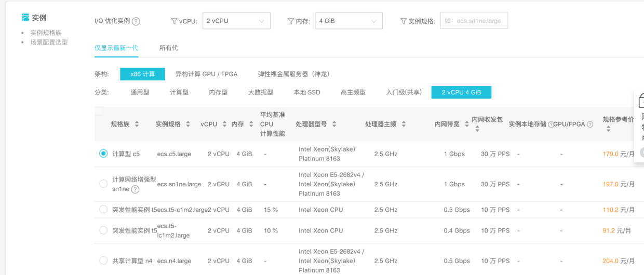644x275 pixels.
Task: Choose the 高主频型 category
Action: pos(353,92)
